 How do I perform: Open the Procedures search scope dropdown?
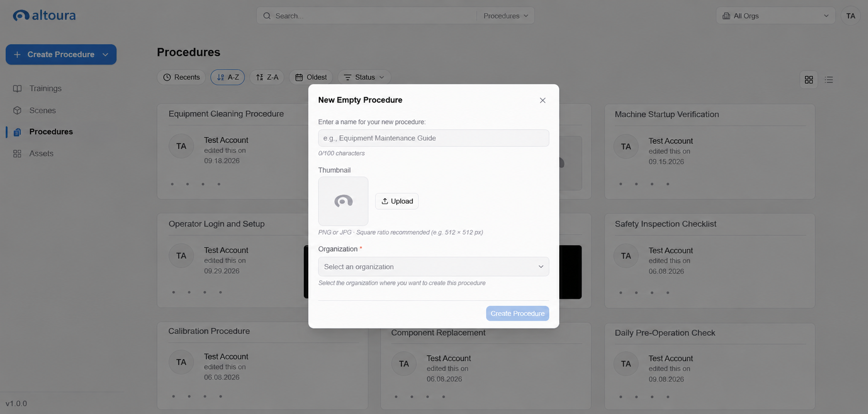506,16
